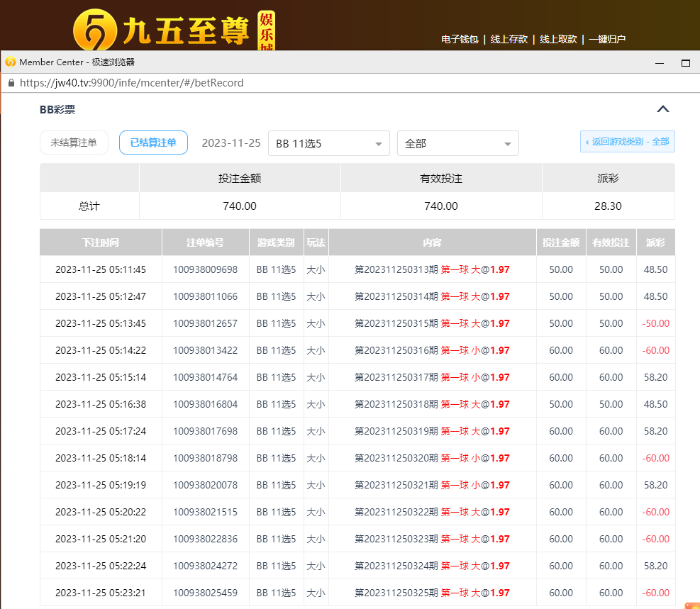Open the BB 11选5 game dropdown
700x609 pixels.
click(x=329, y=143)
